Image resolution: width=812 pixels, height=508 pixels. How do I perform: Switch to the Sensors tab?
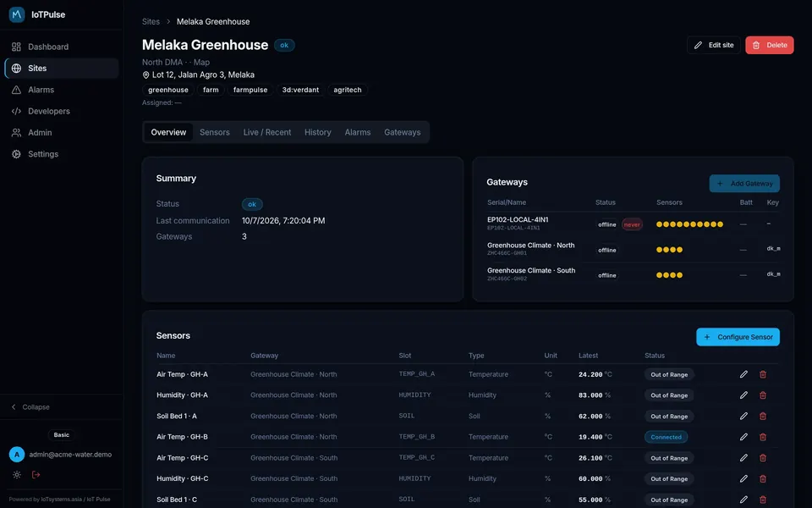214,132
